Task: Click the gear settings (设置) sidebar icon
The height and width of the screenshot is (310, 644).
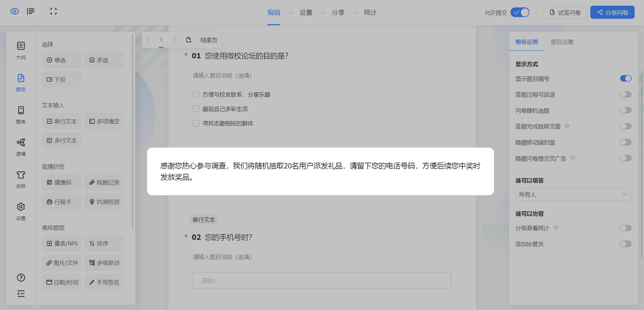Action: tap(21, 211)
